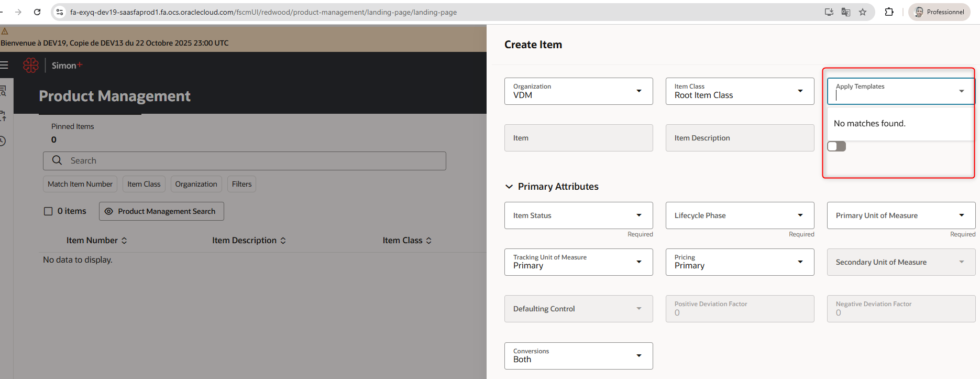Click the Pinned Items count
980x379 pixels.
54,140
